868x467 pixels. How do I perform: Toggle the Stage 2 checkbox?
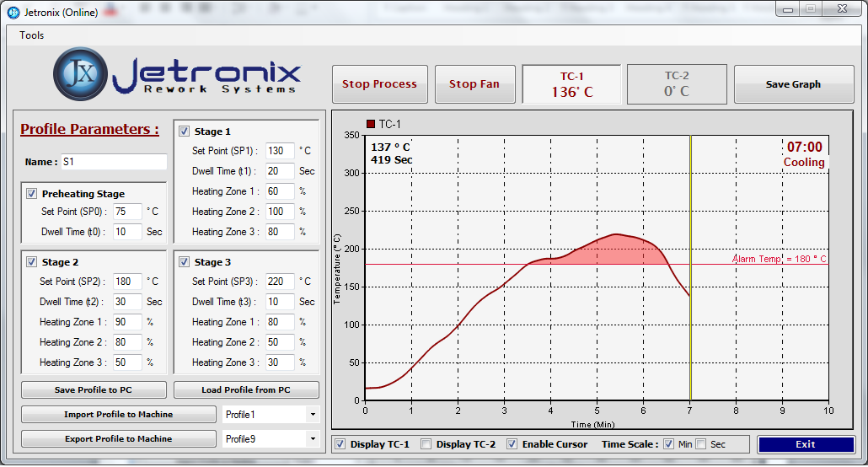point(31,262)
